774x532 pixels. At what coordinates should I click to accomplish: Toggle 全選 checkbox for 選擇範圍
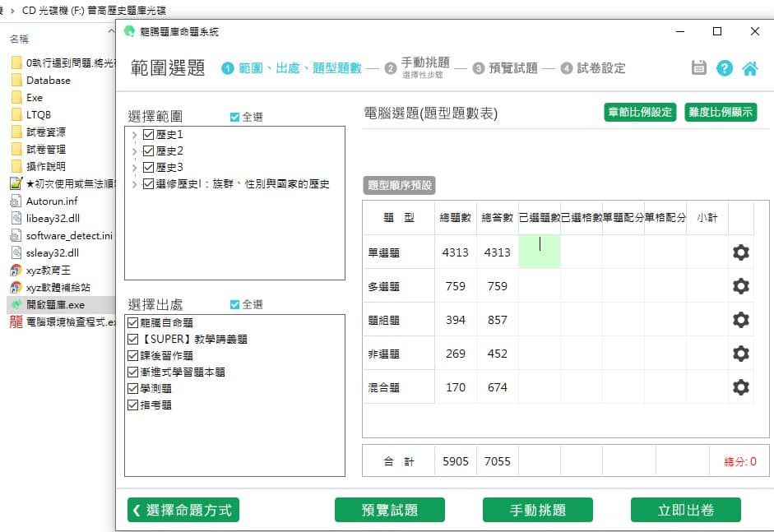coord(234,117)
